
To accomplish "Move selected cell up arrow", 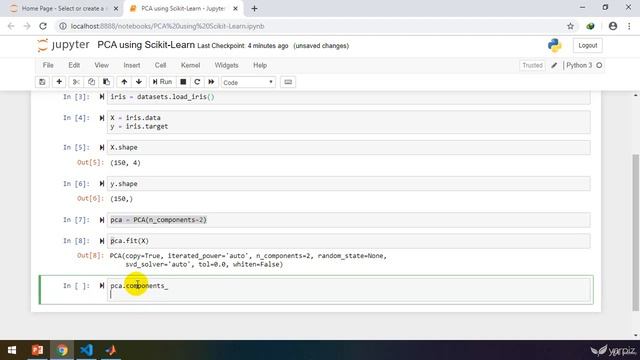I will coord(124,82).
